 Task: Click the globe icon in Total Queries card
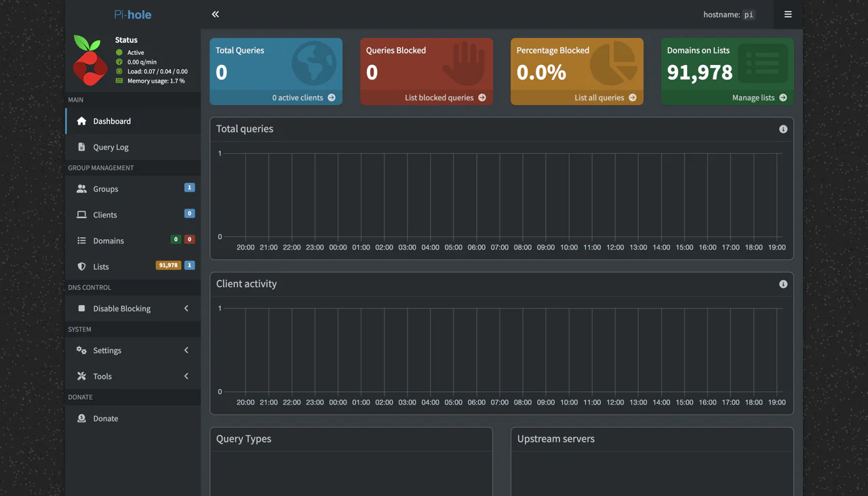[x=314, y=63]
